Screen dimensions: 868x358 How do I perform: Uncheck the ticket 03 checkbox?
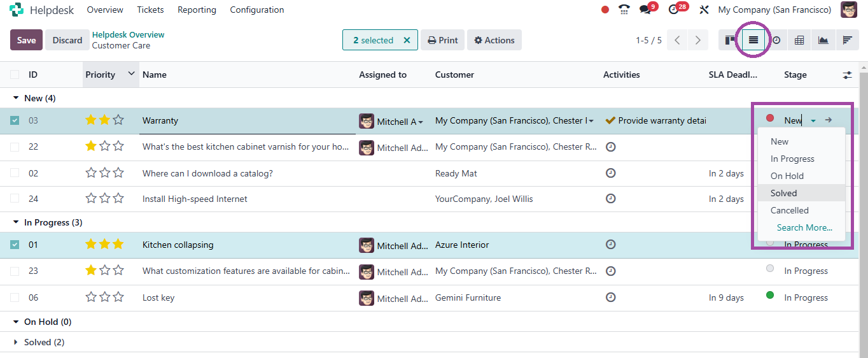(15, 120)
